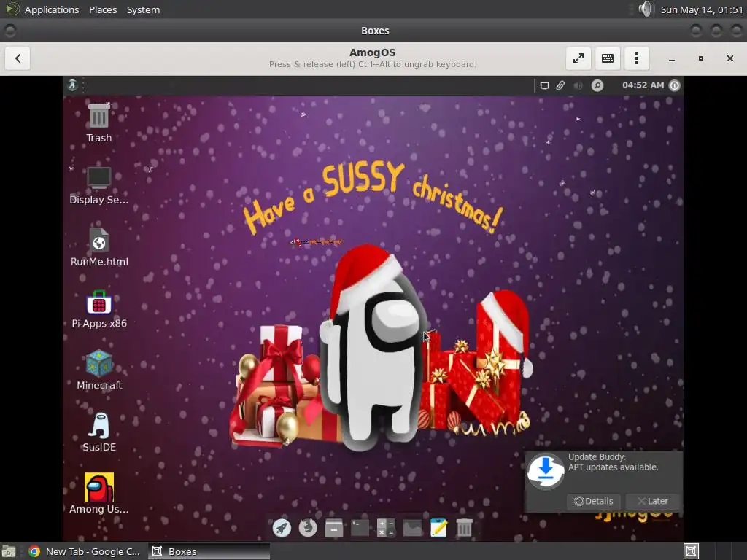
Task: Open System menu
Action: tap(143, 9)
